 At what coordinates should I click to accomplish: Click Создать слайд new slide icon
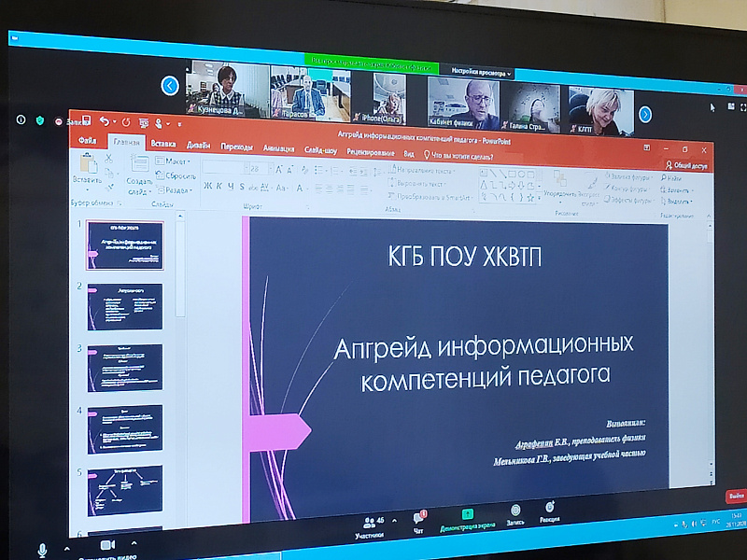[x=139, y=164]
